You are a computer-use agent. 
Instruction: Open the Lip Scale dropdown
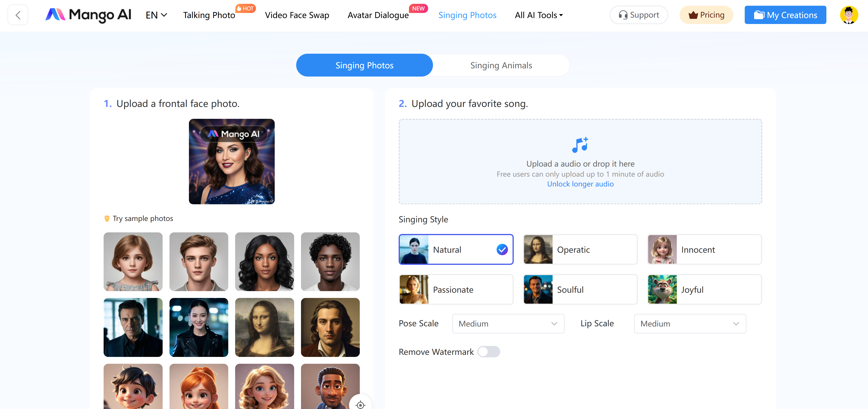(690, 324)
